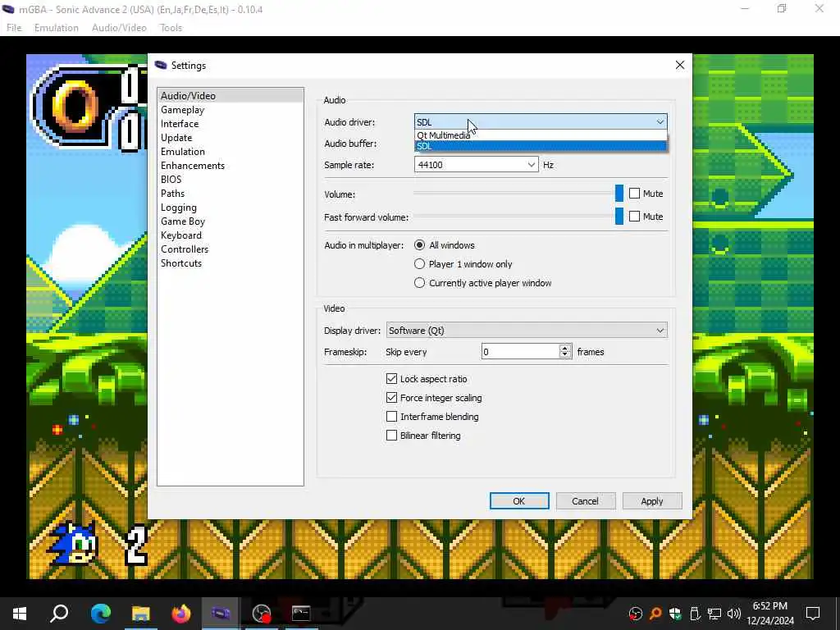The height and width of the screenshot is (630, 840).
Task: Open the File menu
Action: [x=14, y=27]
